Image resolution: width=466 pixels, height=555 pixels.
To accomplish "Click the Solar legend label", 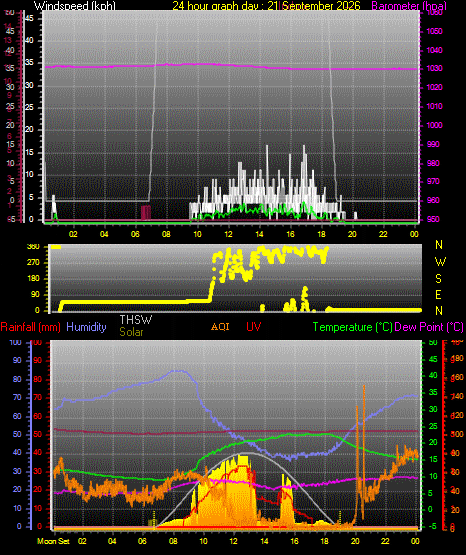I will 131,332.
